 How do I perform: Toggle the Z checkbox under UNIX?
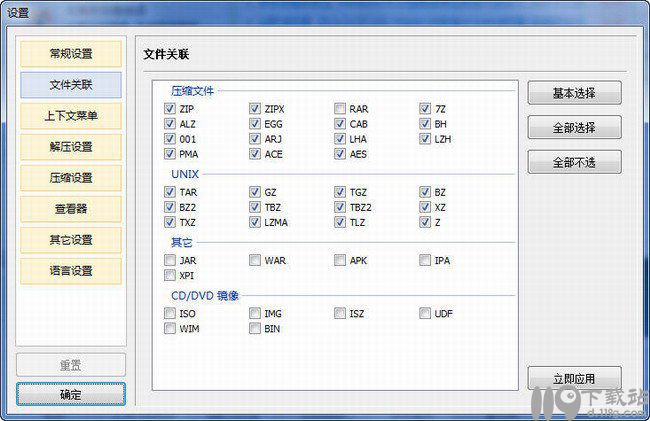[x=425, y=222]
